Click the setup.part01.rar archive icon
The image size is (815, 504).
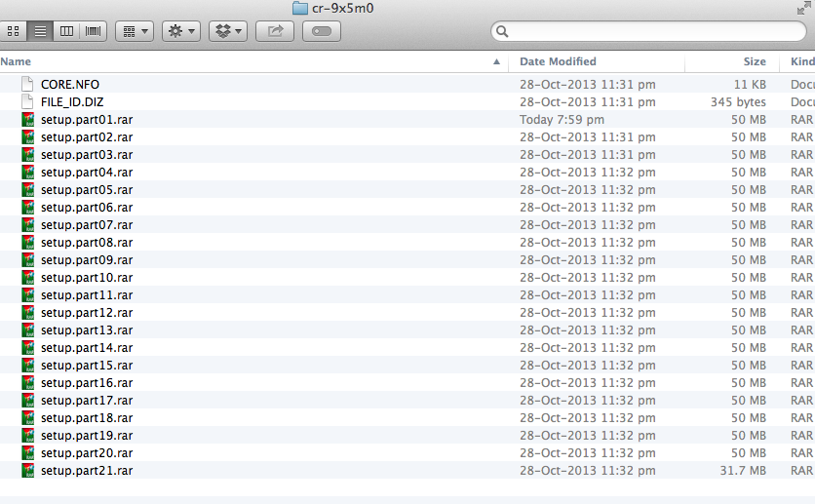(x=28, y=120)
